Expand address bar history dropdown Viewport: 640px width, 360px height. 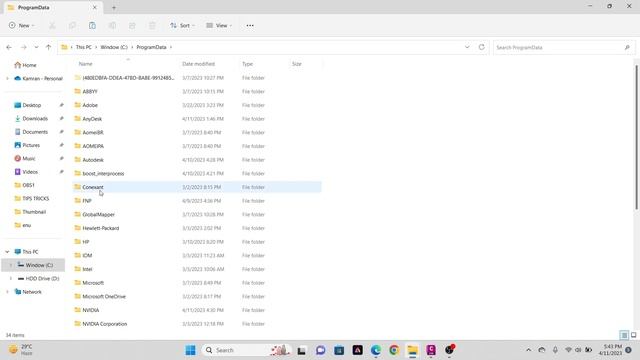[467, 47]
